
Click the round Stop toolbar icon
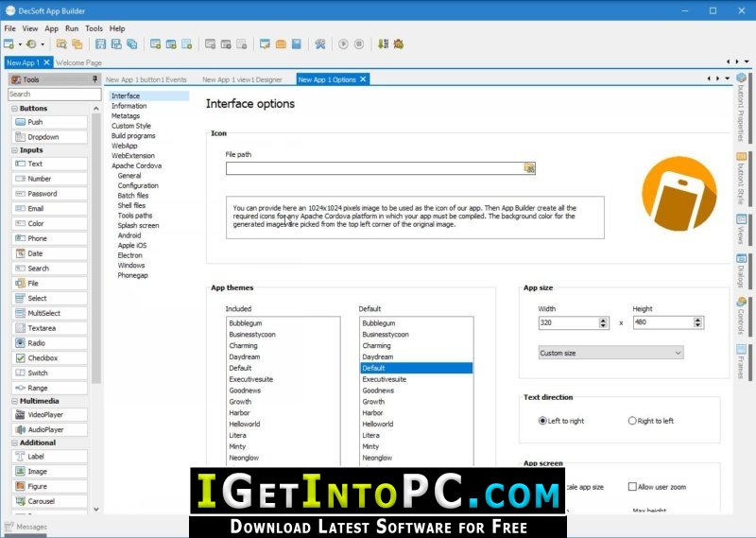359,43
